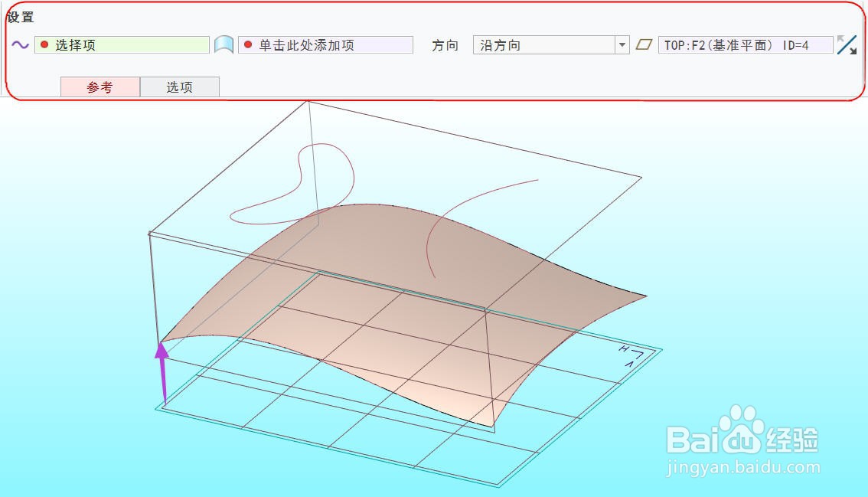Click the blue surface icon
The image size is (868, 497).
coord(224,45)
